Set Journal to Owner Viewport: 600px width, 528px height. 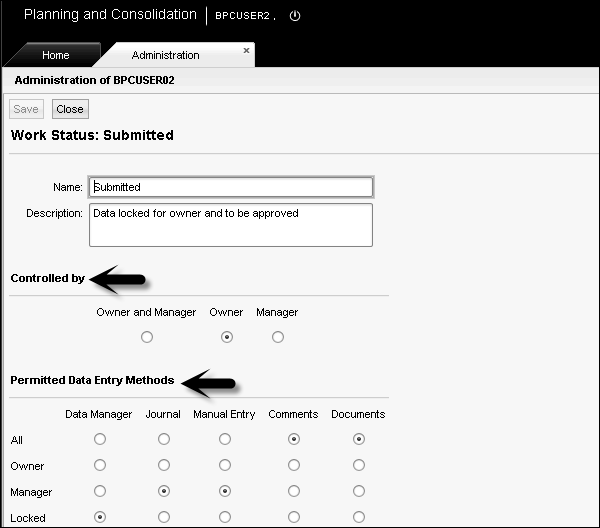(163, 465)
